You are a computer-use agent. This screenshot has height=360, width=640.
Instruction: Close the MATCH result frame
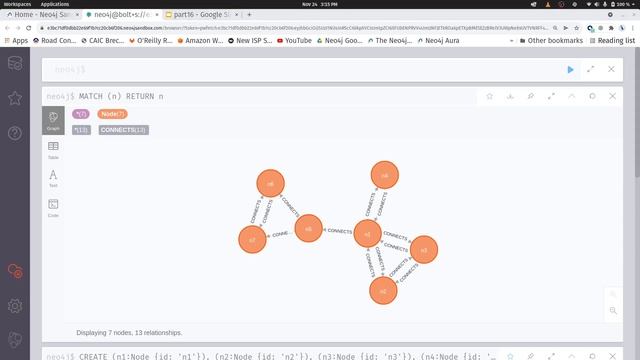point(612,96)
